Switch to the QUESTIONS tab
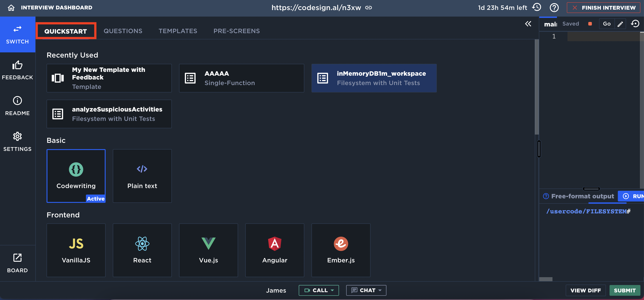 [x=123, y=31]
